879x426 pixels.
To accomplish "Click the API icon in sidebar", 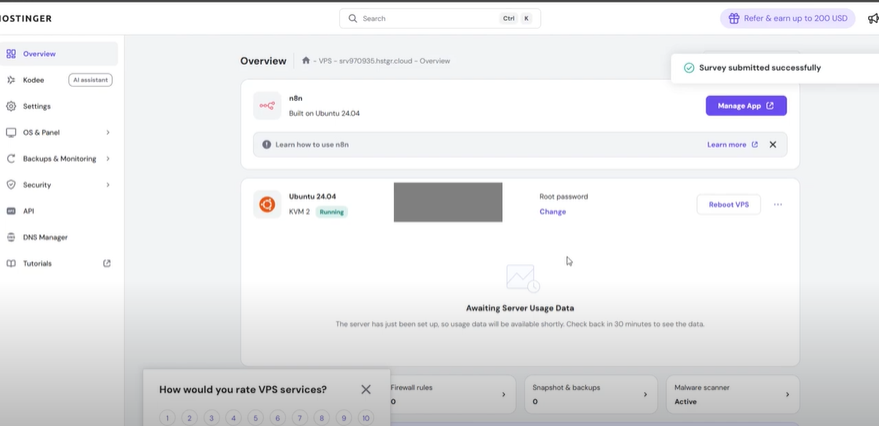I will click(11, 211).
